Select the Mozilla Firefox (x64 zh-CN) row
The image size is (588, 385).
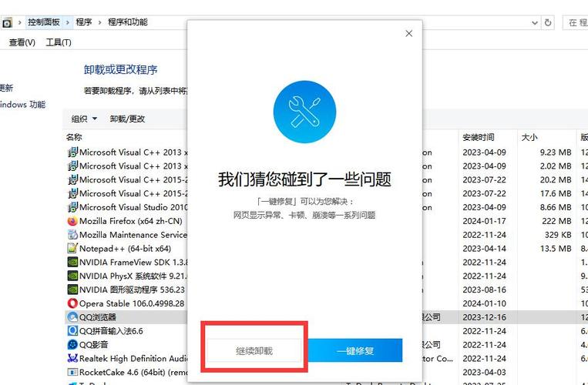tap(130, 221)
